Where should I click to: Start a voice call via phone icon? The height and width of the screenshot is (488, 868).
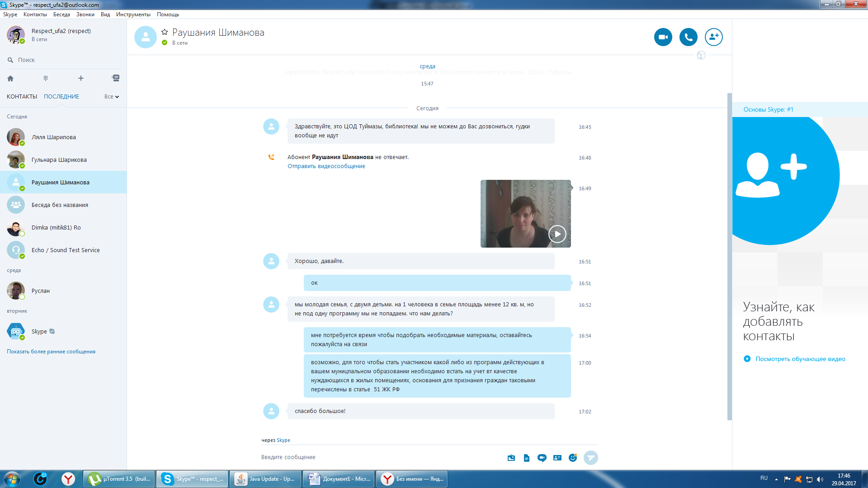[x=689, y=37]
